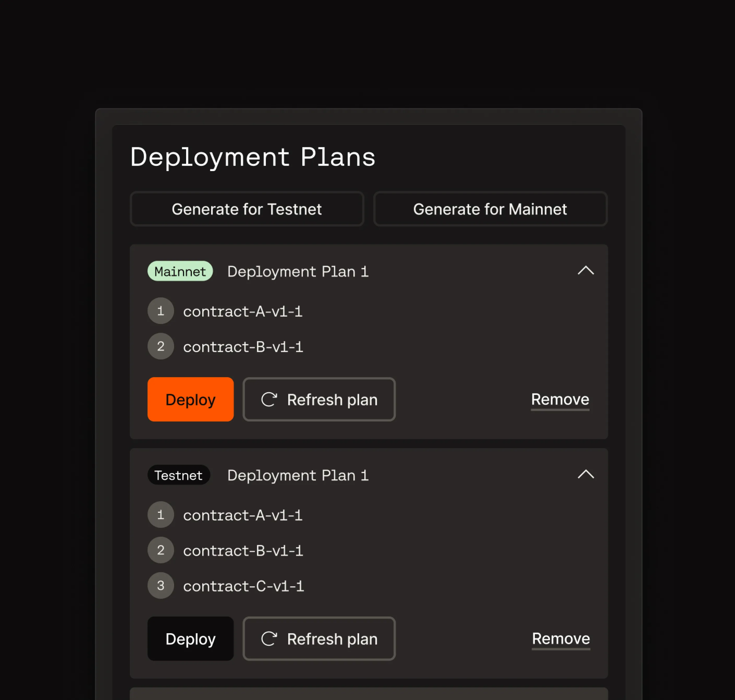This screenshot has width=735, height=700.
Task: Click step 1 badge in Testnet plan
Action: (161, 515)
